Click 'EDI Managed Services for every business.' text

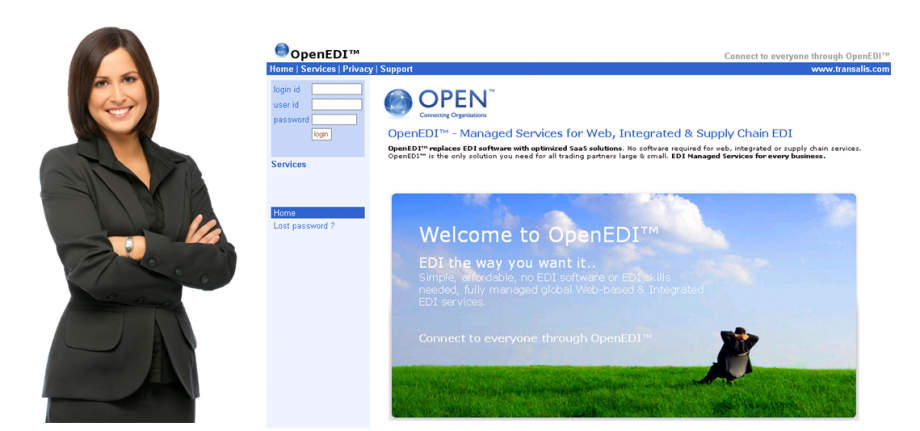pos(748,157)
